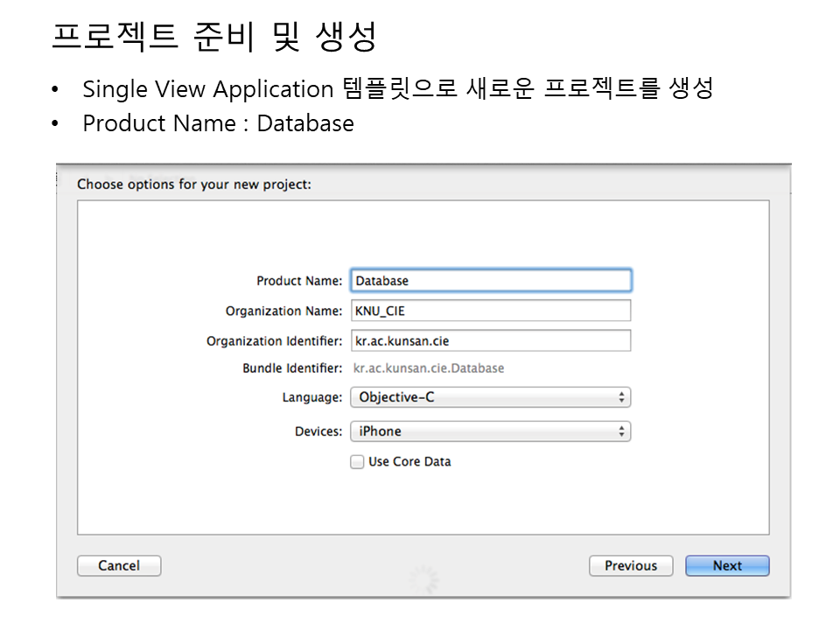840x630 pixels.
Task: Click the Organization Name field containing KNU_CIE
Action: pos(490,311)
